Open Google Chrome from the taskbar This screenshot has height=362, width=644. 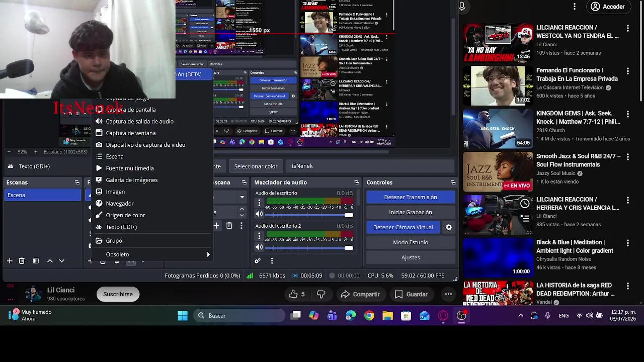[369, 316]
